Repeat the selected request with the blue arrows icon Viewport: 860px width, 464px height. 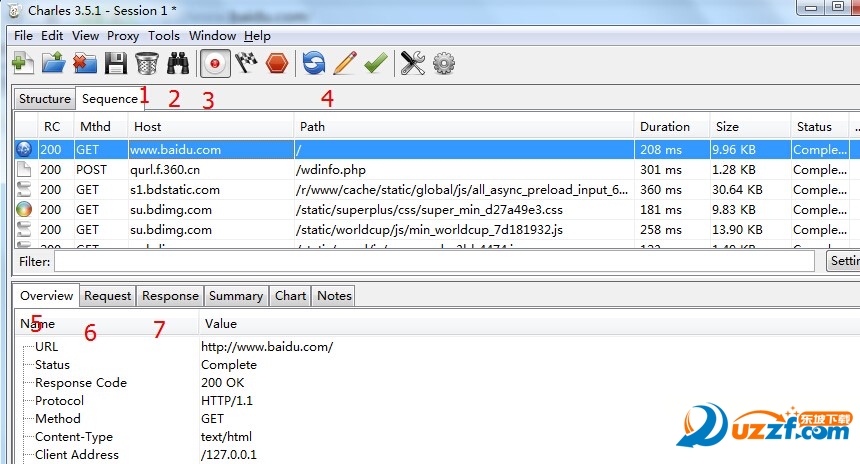(314, 63)
